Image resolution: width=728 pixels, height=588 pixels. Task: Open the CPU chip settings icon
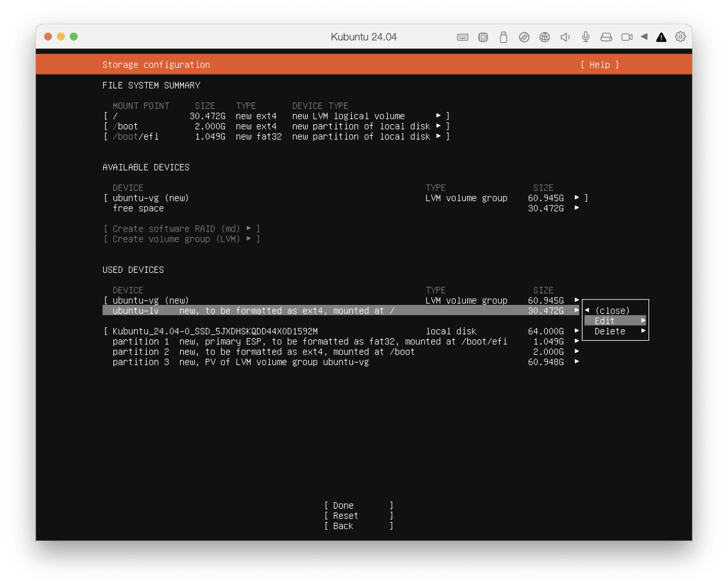click(483, 37)
